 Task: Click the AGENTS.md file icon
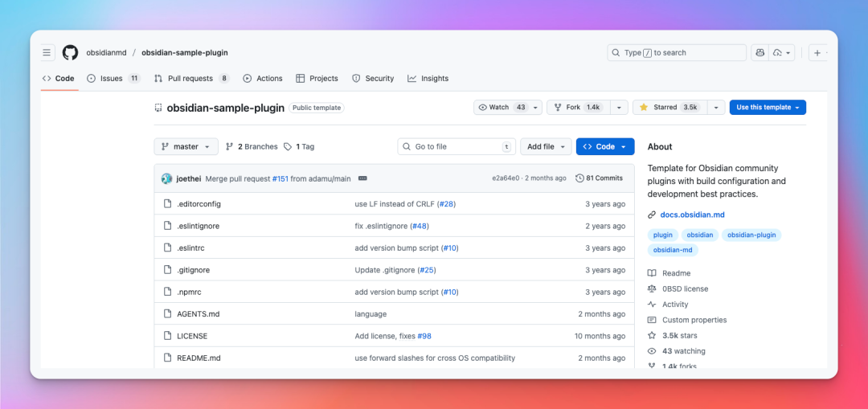(168, 314)
